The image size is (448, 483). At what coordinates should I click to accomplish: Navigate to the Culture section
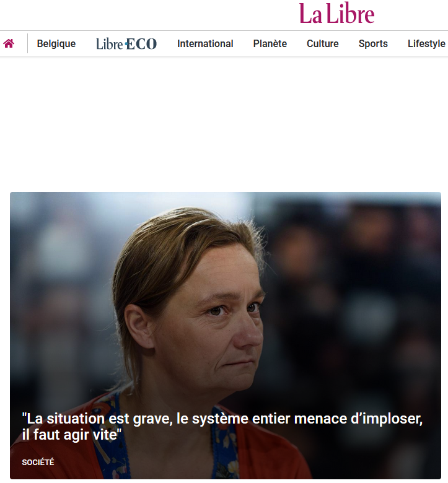pyautogui.click(x=322, y=44)
